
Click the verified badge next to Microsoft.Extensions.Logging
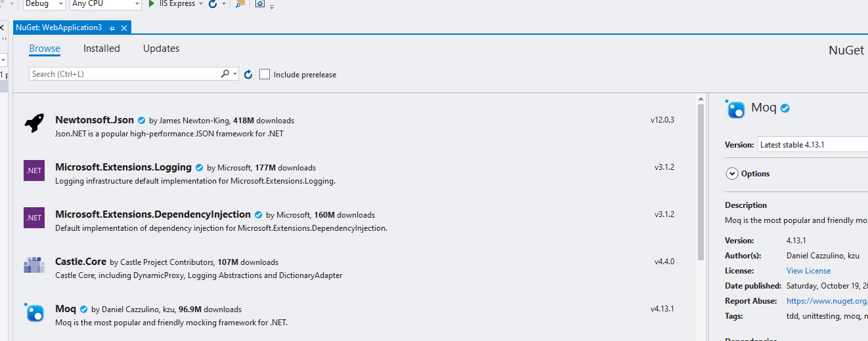tap(199, 168)
